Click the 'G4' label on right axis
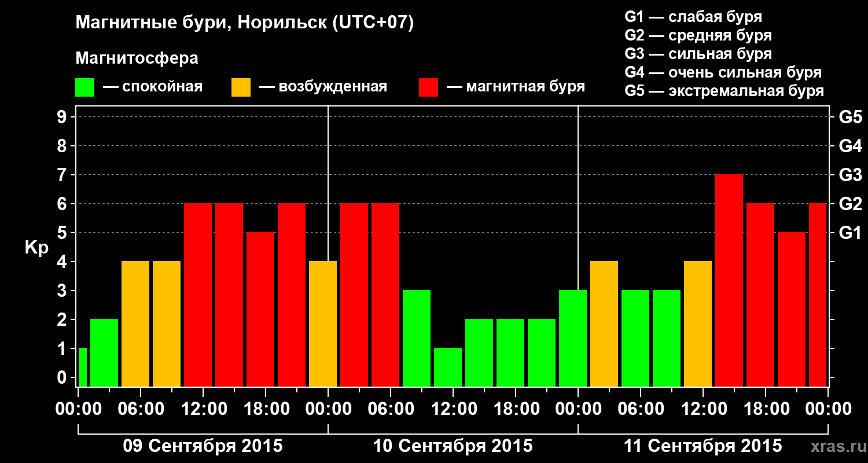Viewport: 868px width, 463px height. [850, 146]
